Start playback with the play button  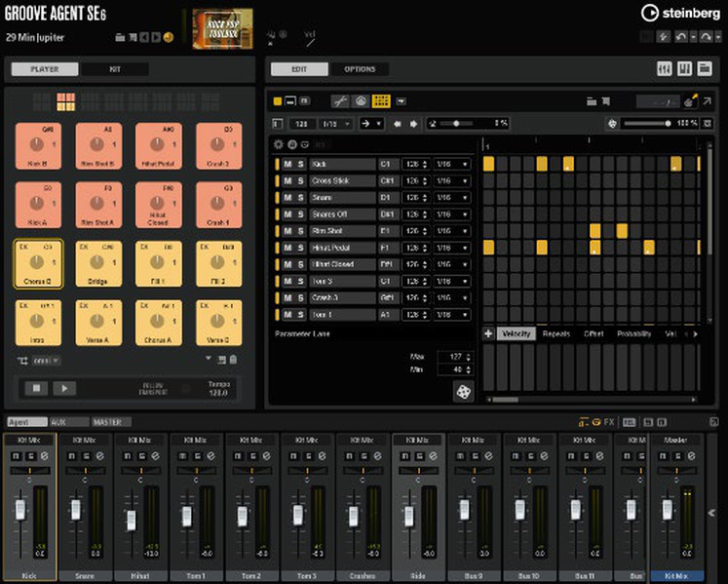point(64,388)
